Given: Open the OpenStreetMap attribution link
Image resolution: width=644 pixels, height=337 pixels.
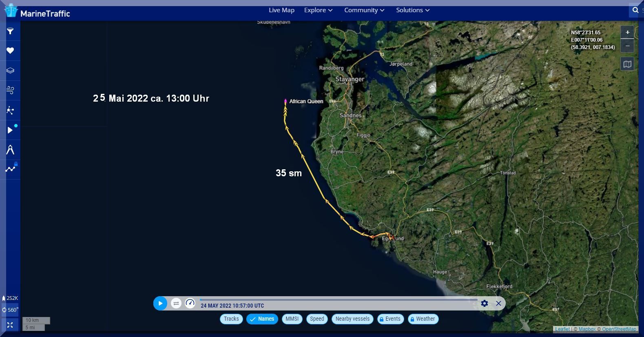Looking at the screenshot, I should point(619,329).
